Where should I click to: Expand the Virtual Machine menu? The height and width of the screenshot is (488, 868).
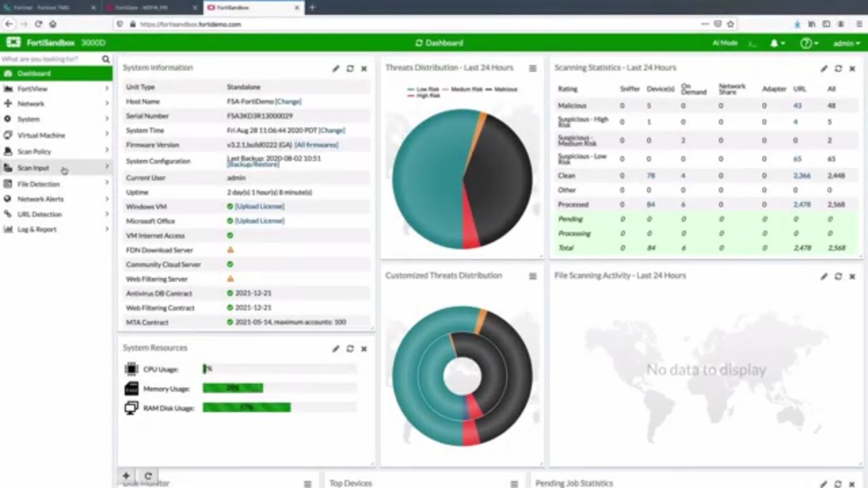56,136
